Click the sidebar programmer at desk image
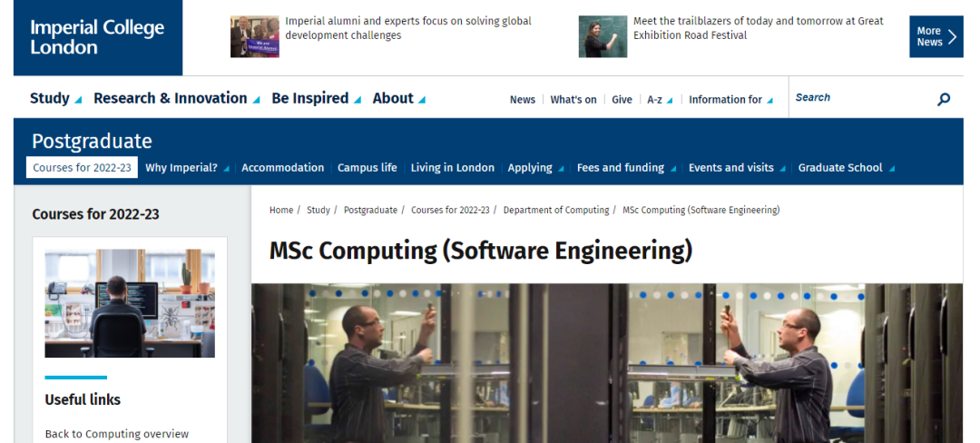980x443 pixels. [130, 303]
